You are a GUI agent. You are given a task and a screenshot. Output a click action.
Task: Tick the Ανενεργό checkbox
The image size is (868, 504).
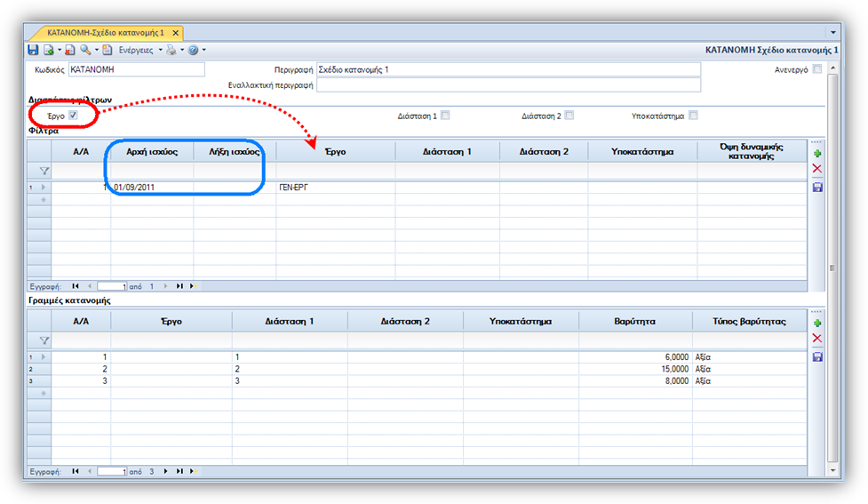pos(817,69)
